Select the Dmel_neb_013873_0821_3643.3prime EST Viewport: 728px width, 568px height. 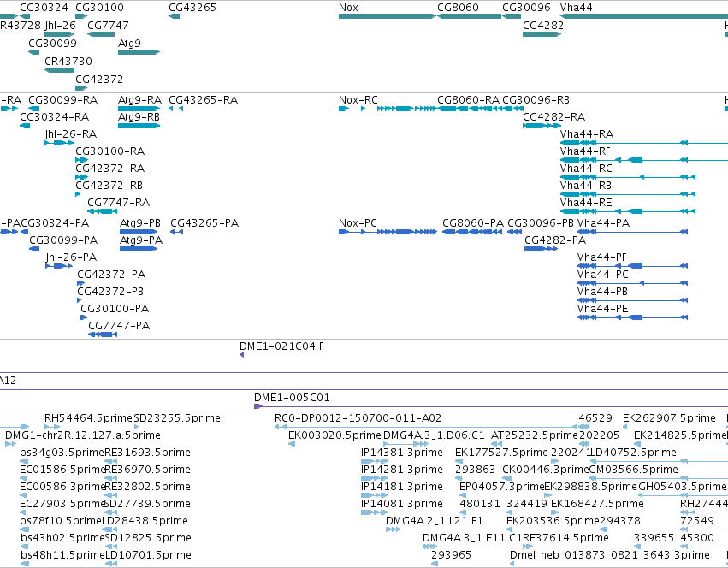pyautogui.click(x=512, y=564)
